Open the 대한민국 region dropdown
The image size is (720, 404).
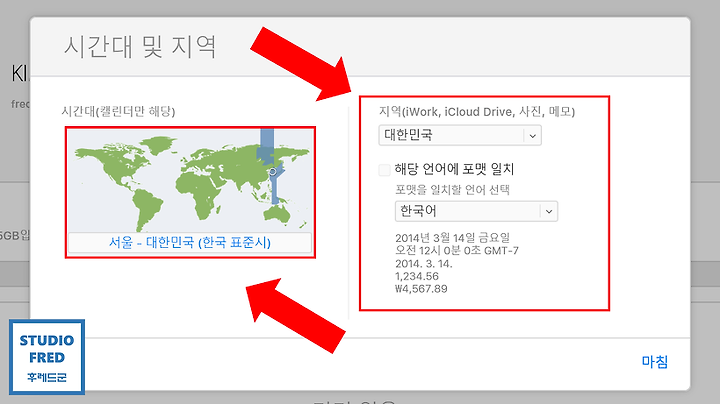[x=460, y=135]
